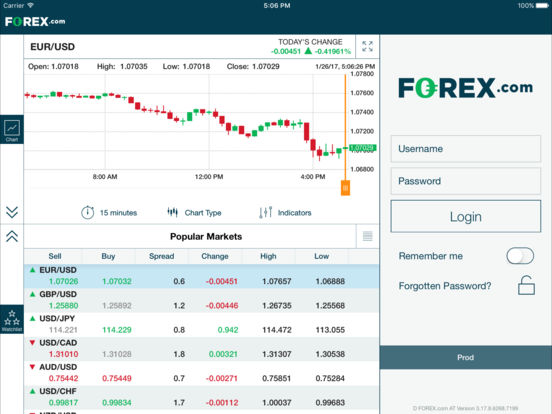The width and height of the screenshot is (552, 414).
Task: Click the red down arrow beside AUD/USD
Action: pos(32,367)
